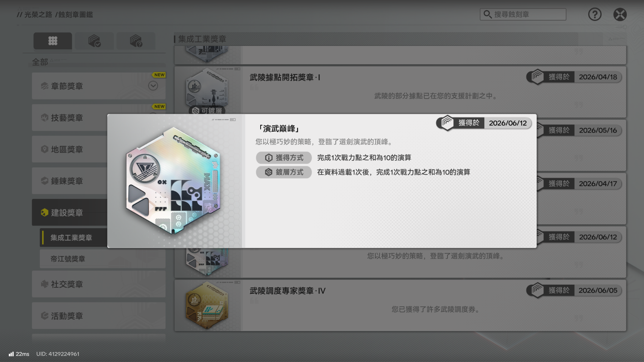Image resolution: width=644 pixels, height=362 pixels.
Task: Click the 鍍層方式 label button
Action: point(284,172)
